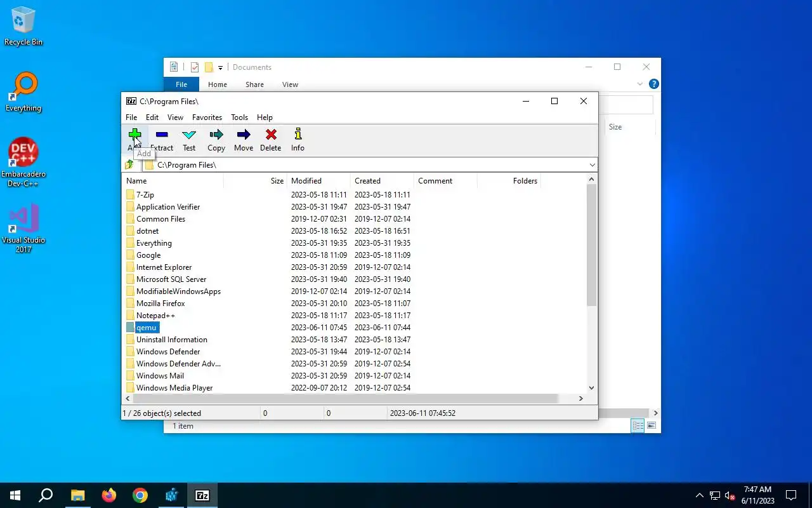Expand the Explorer ribbon chevron
This screenshot has height=508, width=812.
tap(640, 84)
